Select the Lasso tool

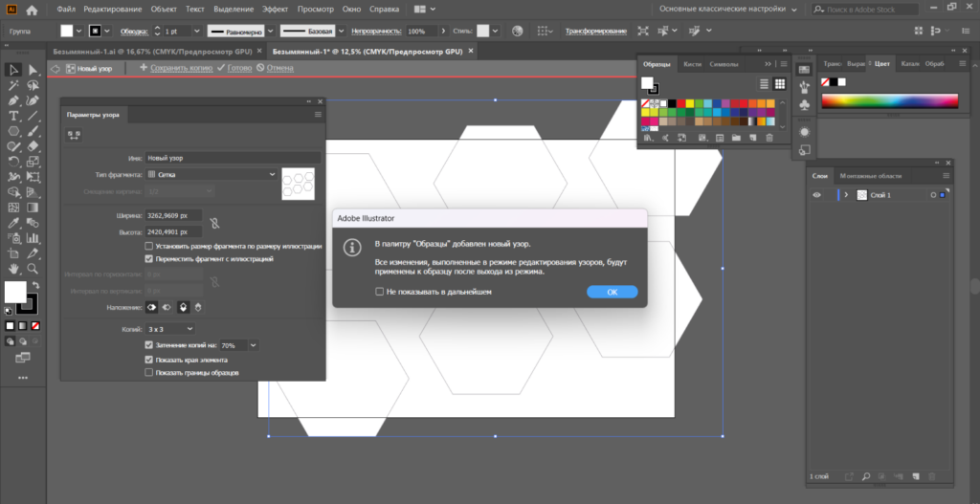(x=33, y=85)
